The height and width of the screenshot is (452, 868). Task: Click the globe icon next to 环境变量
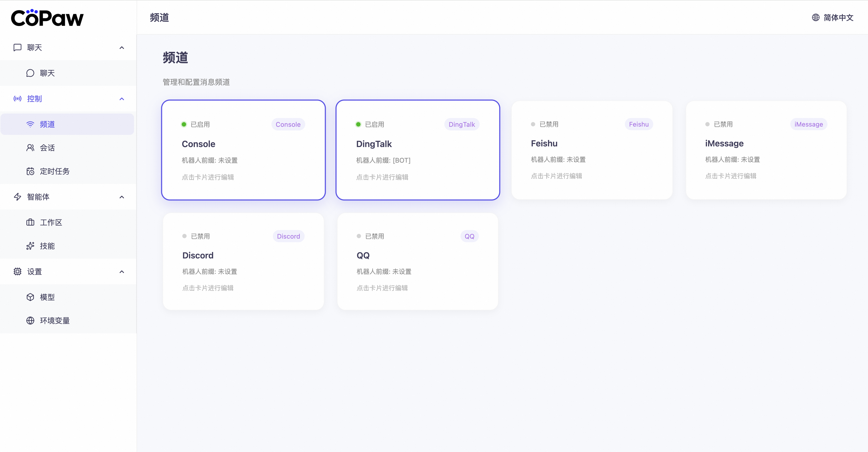click(30, 321)
